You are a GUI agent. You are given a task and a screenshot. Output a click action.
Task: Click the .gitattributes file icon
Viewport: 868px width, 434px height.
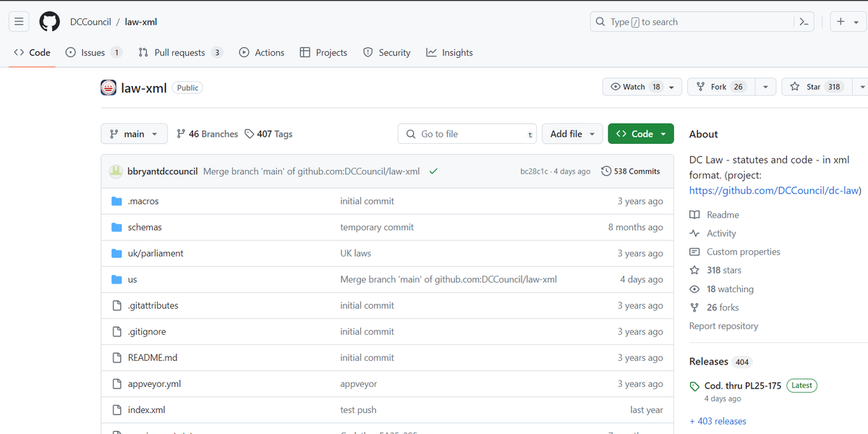pos(116,305)
